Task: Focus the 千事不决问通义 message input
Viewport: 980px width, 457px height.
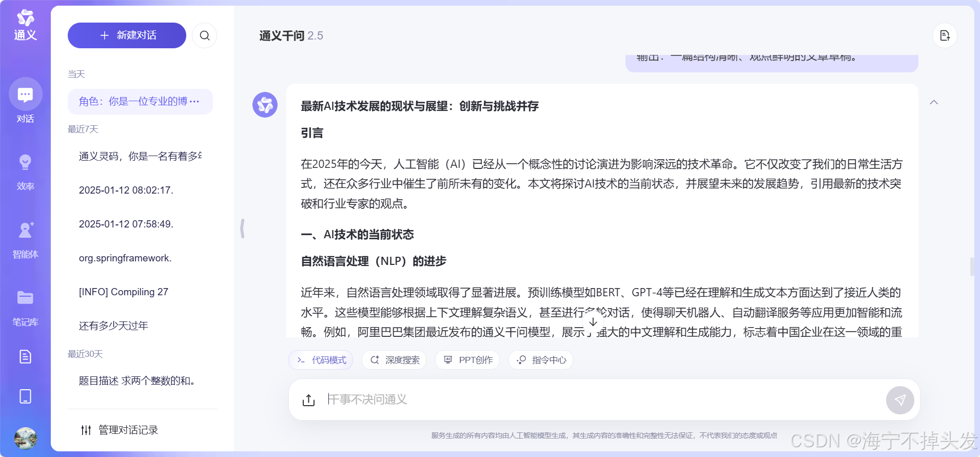Action: pos(603,399)
